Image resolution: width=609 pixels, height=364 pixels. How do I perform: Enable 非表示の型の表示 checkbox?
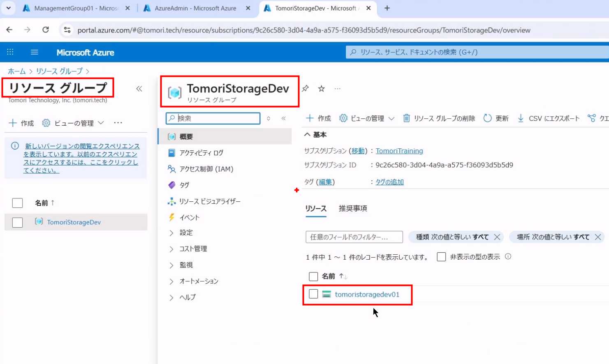point(441,257)
